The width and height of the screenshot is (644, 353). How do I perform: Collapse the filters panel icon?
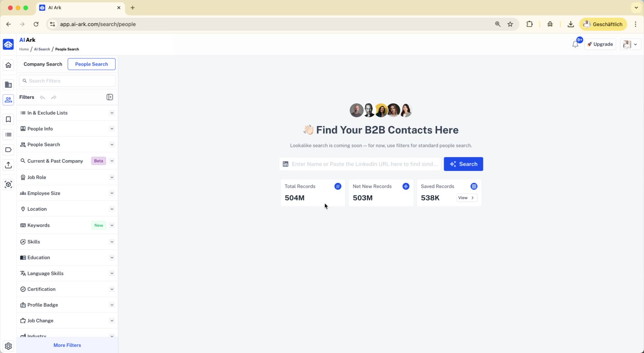(x=110, y=97)
